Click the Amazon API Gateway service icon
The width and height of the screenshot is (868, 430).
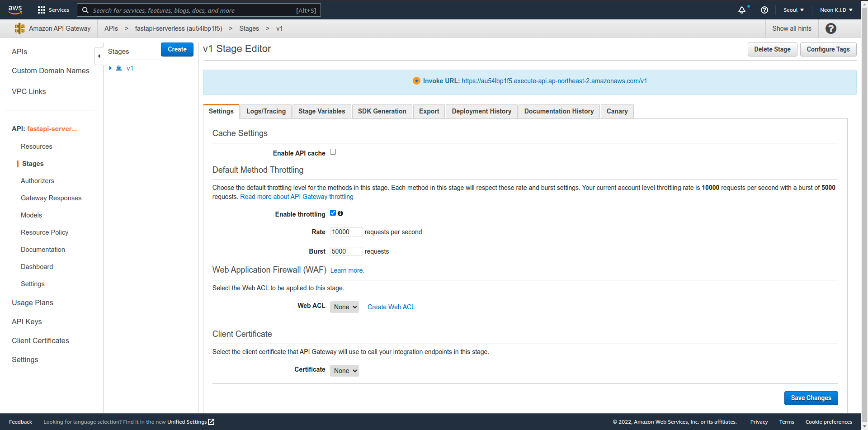[x=19, y=28]
